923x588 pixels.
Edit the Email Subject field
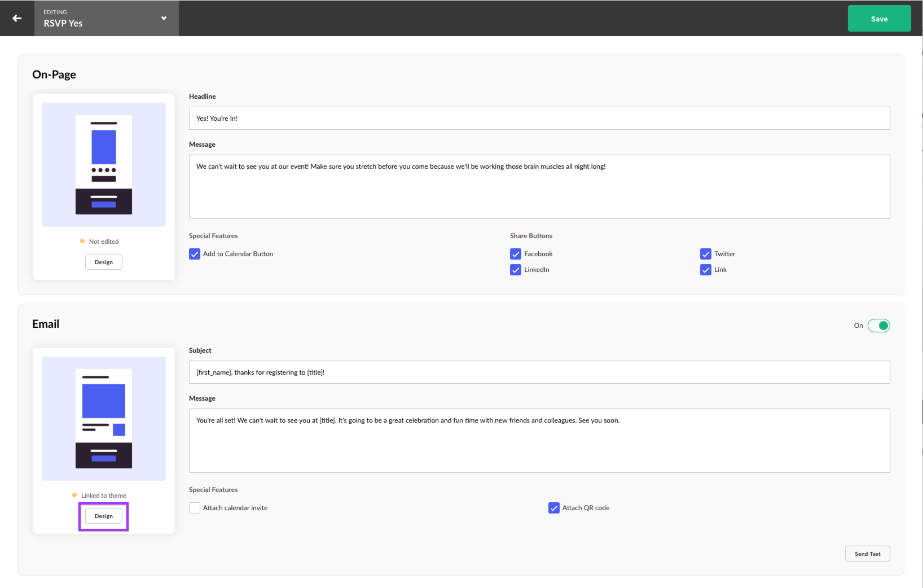coord(539,372)
